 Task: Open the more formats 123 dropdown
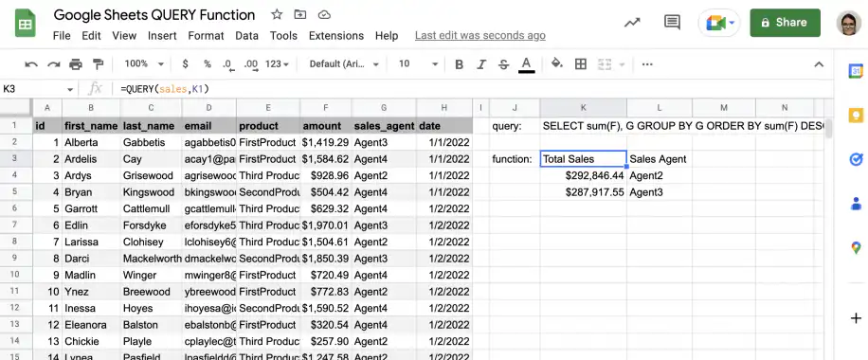click(278, 64)
